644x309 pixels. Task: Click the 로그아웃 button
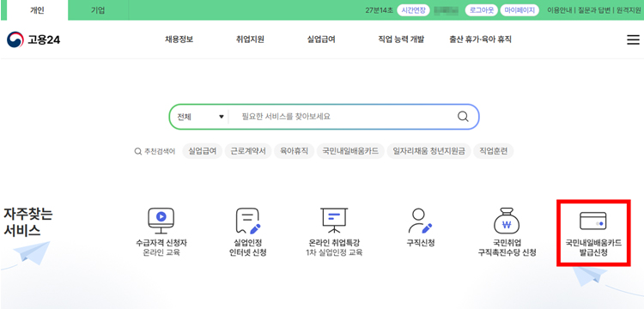point(482,10)
